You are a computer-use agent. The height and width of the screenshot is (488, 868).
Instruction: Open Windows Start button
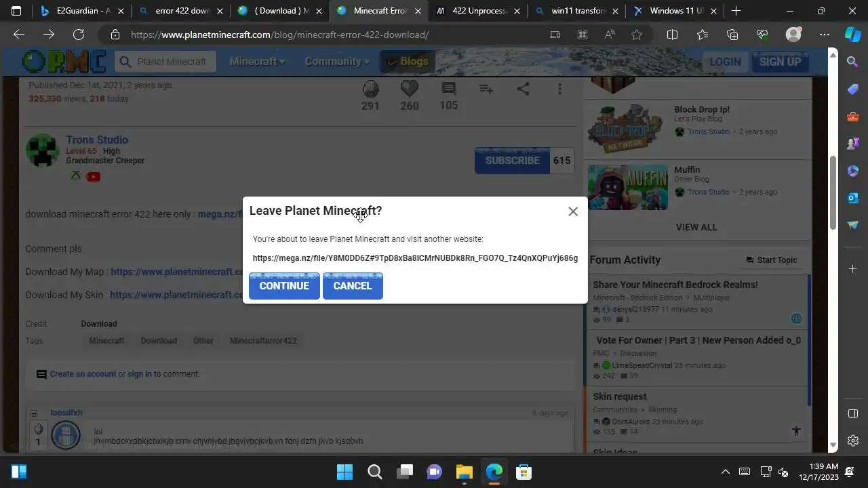click(x=344, y=472)
